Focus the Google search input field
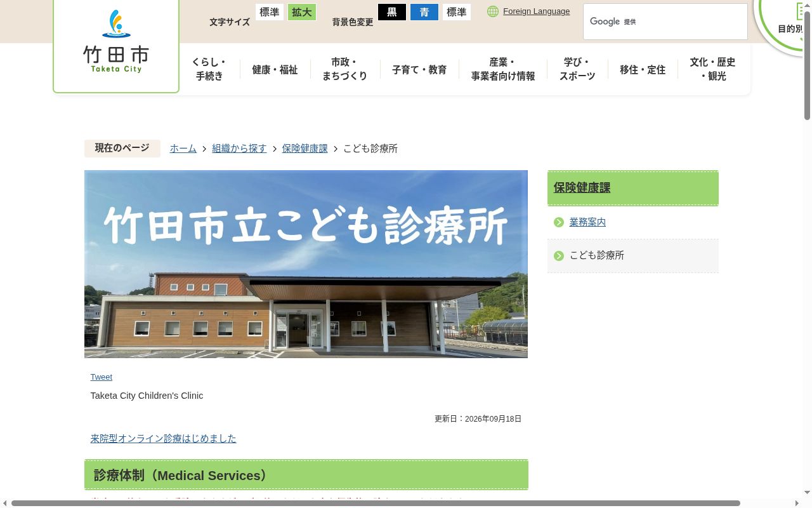Screen dimensions: 812x508 (x=665, y=22)
